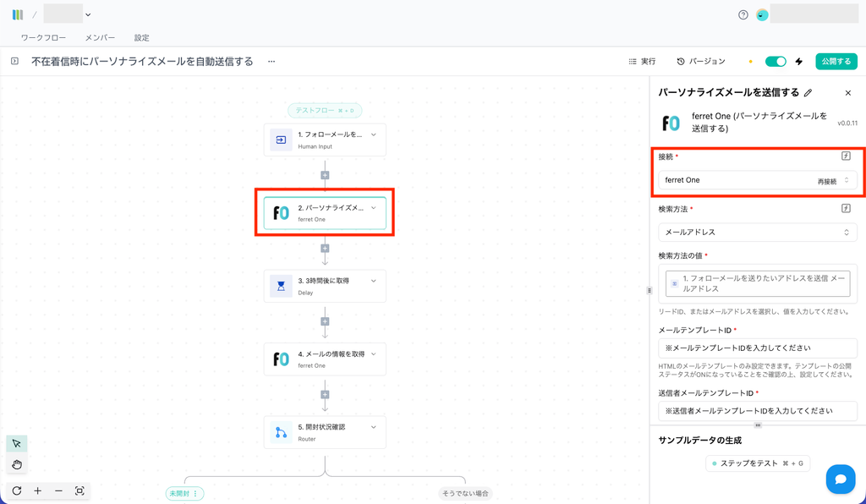This screenshot has height=504, width=866.
Task: Open the three-dot menu next to workflow title
Action: [271, 61]
